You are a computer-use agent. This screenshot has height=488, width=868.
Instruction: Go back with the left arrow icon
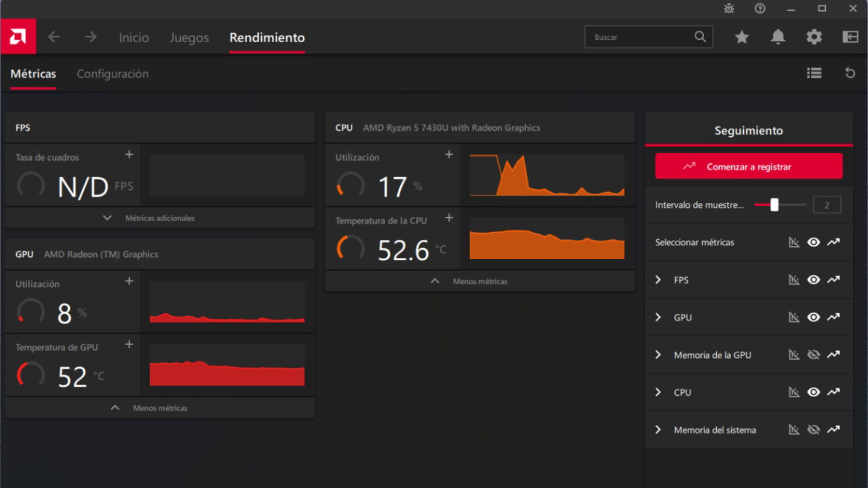point(54,37)
